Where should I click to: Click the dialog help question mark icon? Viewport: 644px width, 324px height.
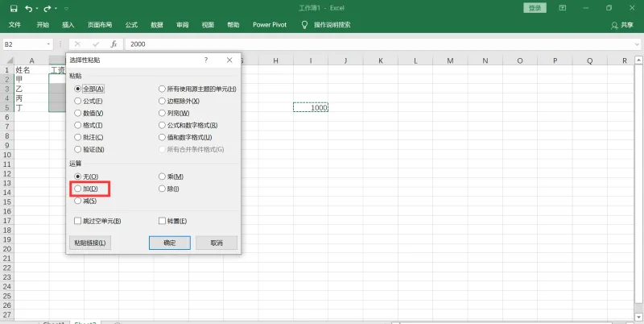206,60
